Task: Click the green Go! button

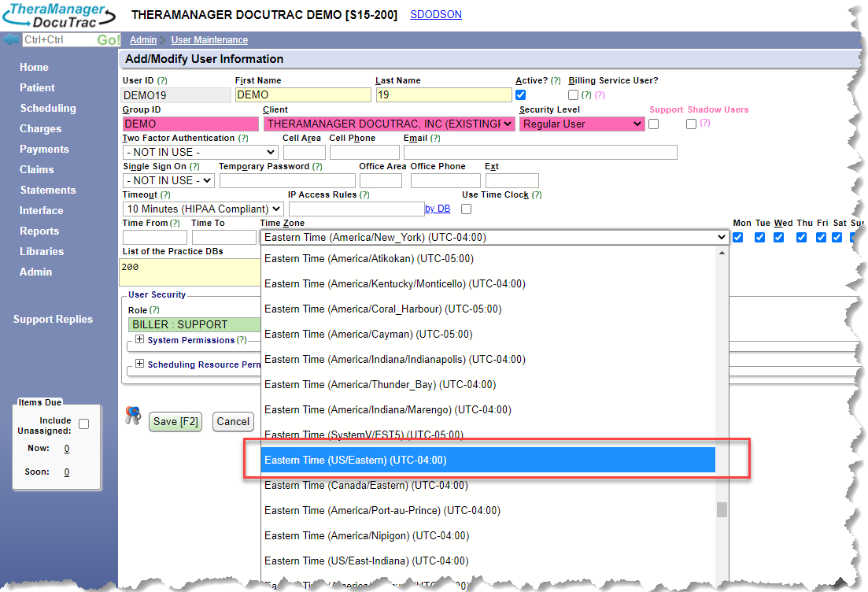Action: pos(109,40)
